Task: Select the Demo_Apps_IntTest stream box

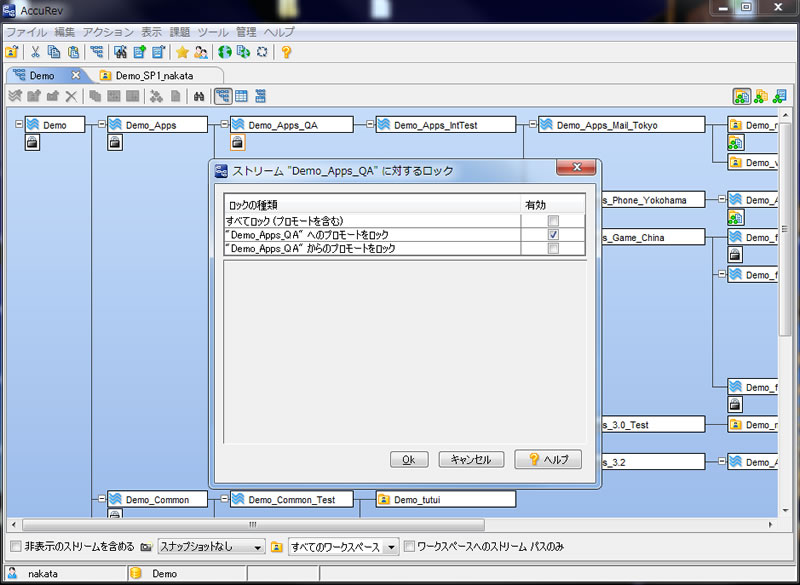Action: 446,125
